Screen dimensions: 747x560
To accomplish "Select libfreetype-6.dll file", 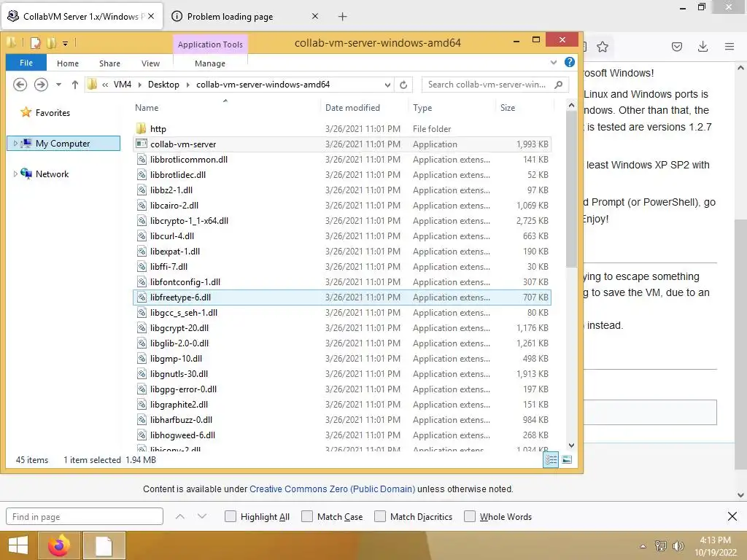I will pyautogui.click(x=341, y=297).
